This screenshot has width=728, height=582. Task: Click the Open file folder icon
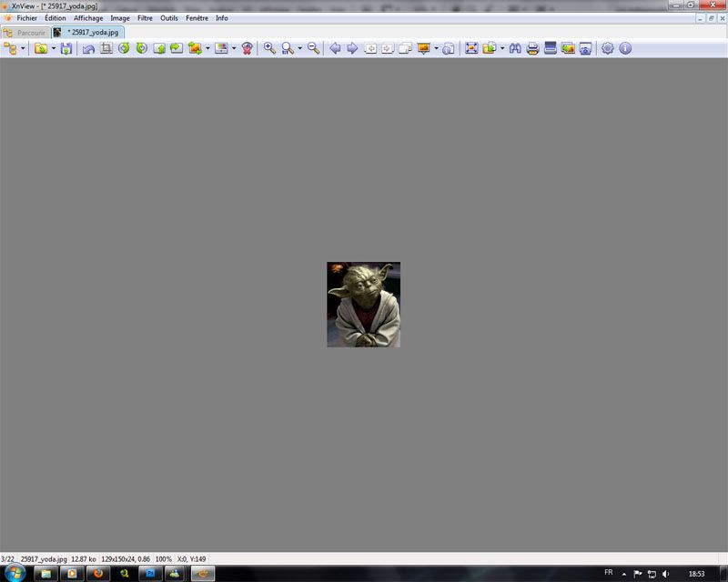[x=41, y=48]
